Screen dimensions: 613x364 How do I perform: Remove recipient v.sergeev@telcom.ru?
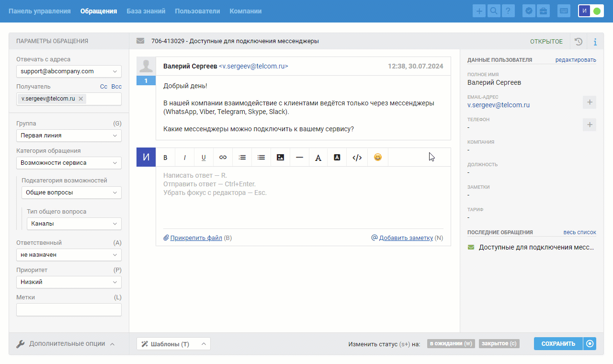(x=81, y=99)
